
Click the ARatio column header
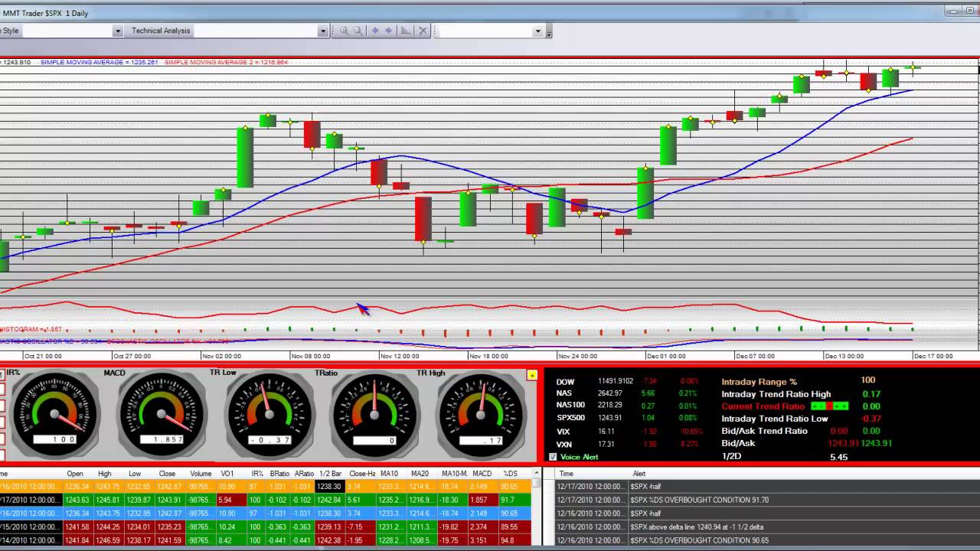[x=304, y=474]
